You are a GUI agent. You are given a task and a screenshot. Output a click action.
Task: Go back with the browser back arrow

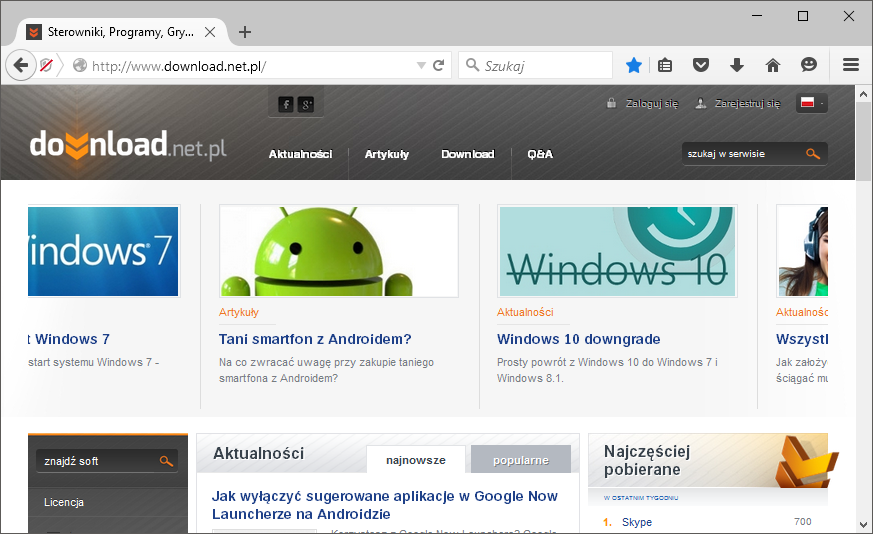pos(21,66)
